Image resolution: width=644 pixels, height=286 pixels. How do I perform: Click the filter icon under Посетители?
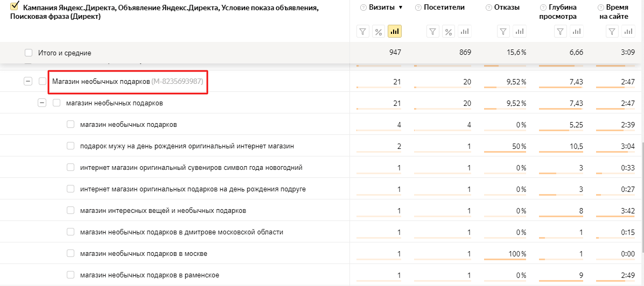(433, 31)
